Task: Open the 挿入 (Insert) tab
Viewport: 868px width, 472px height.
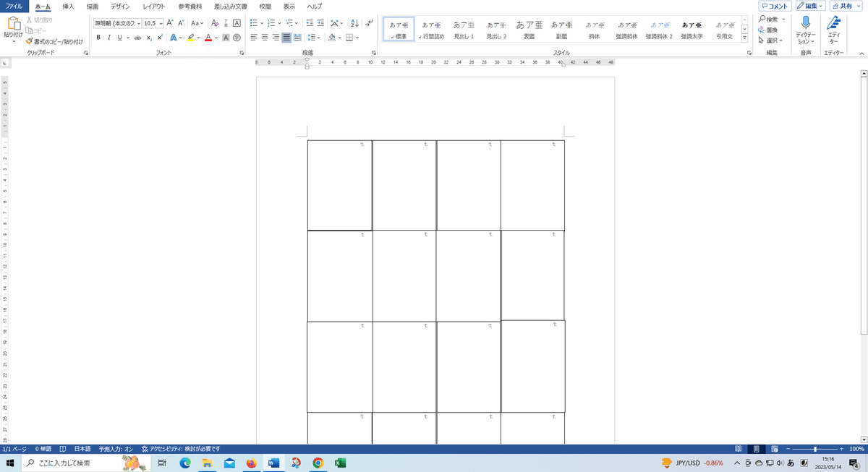Action: [68, 6]
